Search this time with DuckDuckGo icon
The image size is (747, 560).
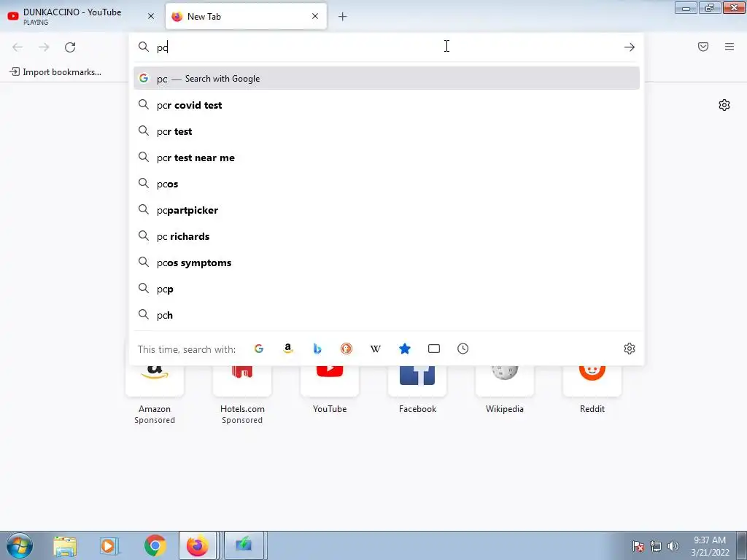tap(347, 349)
